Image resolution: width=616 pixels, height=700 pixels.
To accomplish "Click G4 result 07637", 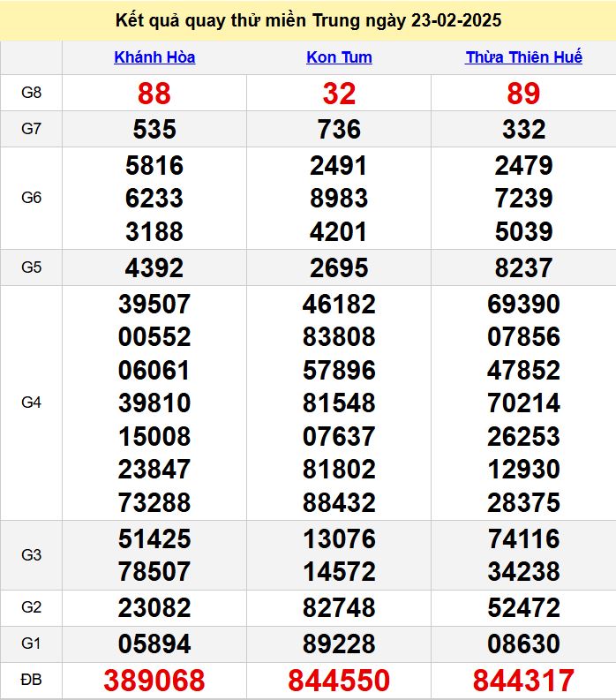I will click(339, 436).
